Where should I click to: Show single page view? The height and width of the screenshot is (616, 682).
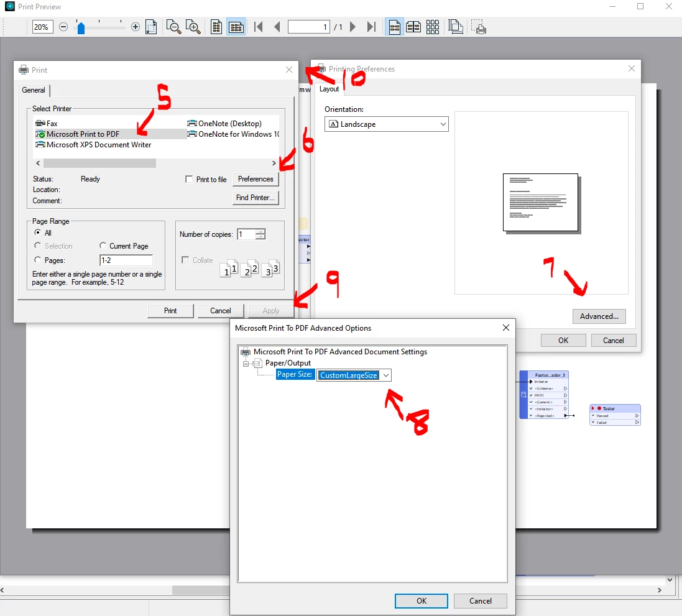[395, 27]
